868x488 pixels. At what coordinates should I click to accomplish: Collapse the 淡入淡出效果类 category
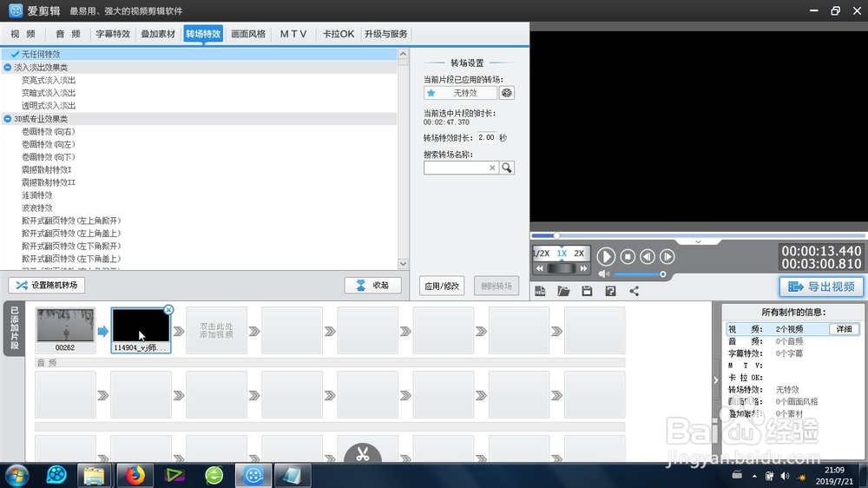(x=7, y=68)
